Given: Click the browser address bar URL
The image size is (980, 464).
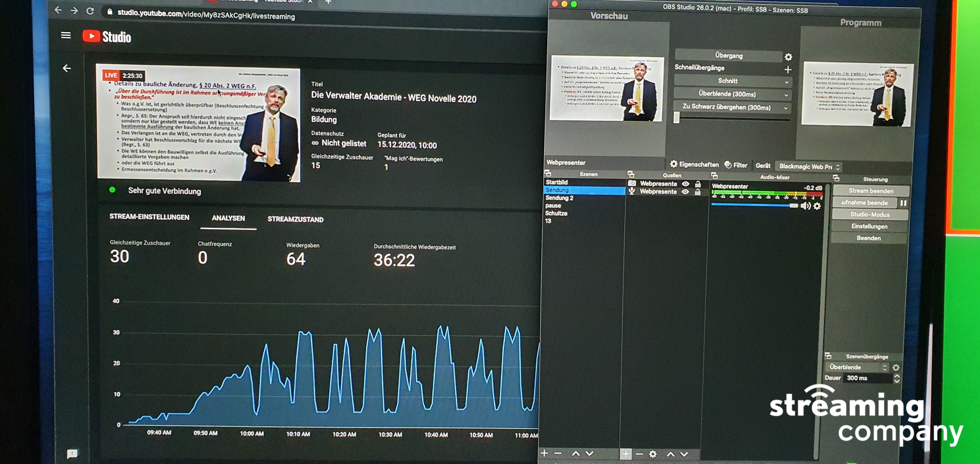Looking at the screenshot, I should point(206,15).
